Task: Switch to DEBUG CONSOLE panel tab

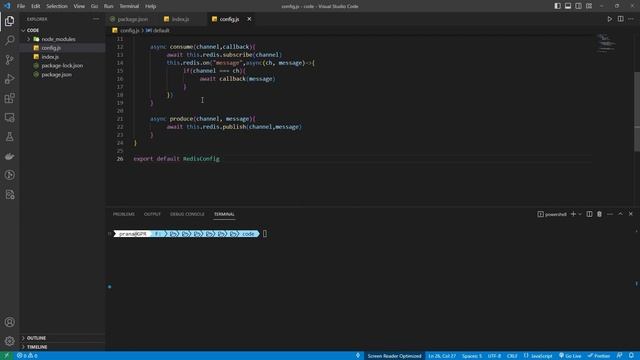Action: click(187, 214)
